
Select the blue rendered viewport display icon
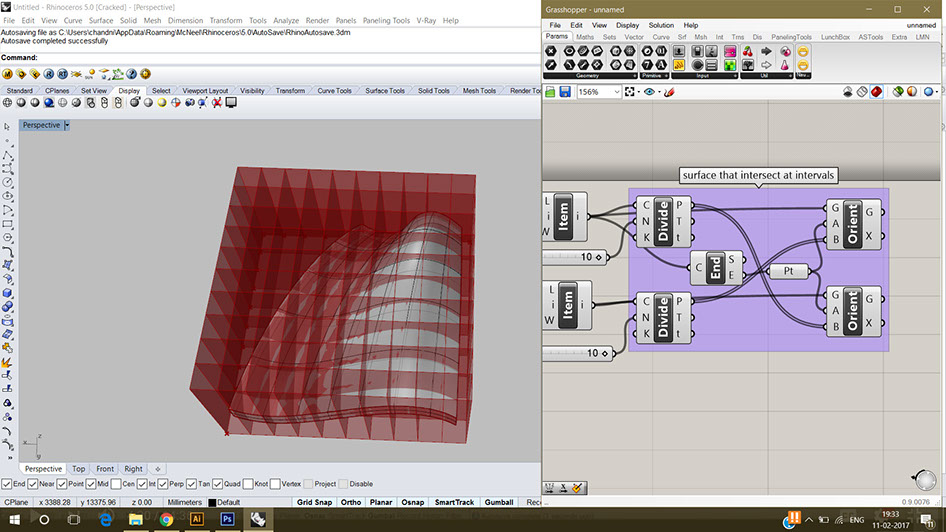click(49, 103)
